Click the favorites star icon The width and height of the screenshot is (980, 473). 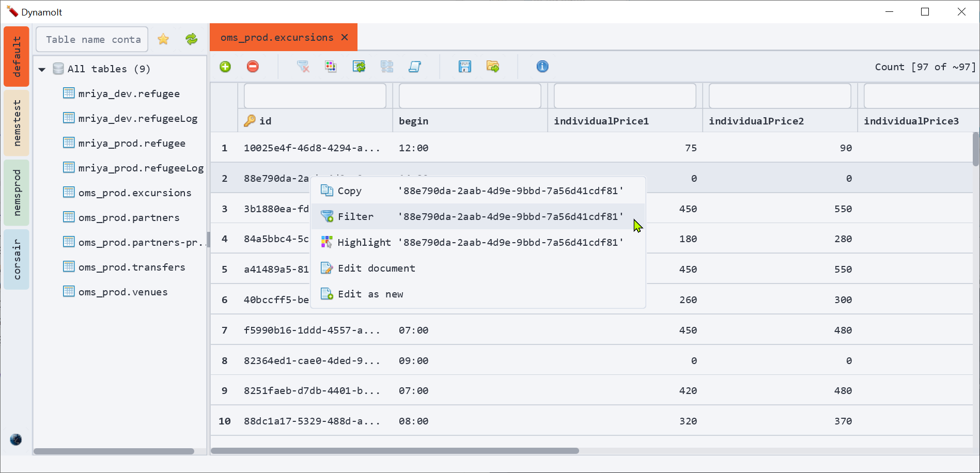(163, 39)
